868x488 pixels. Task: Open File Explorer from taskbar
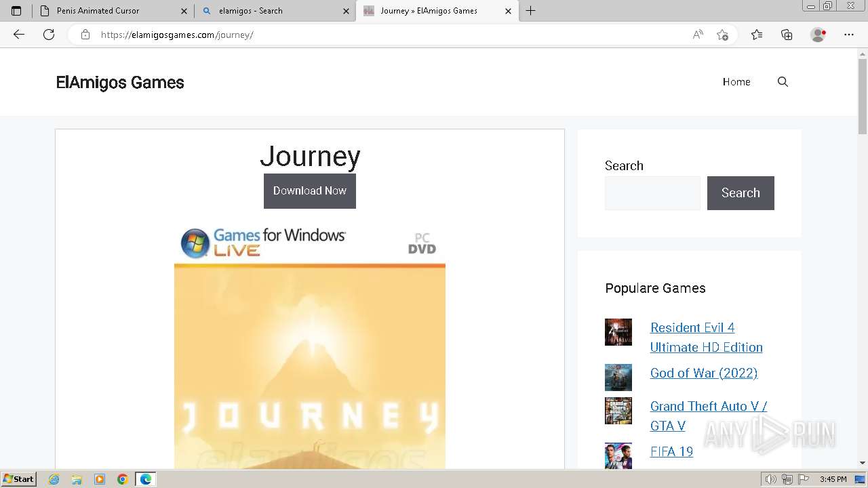[x=77, y=479]
